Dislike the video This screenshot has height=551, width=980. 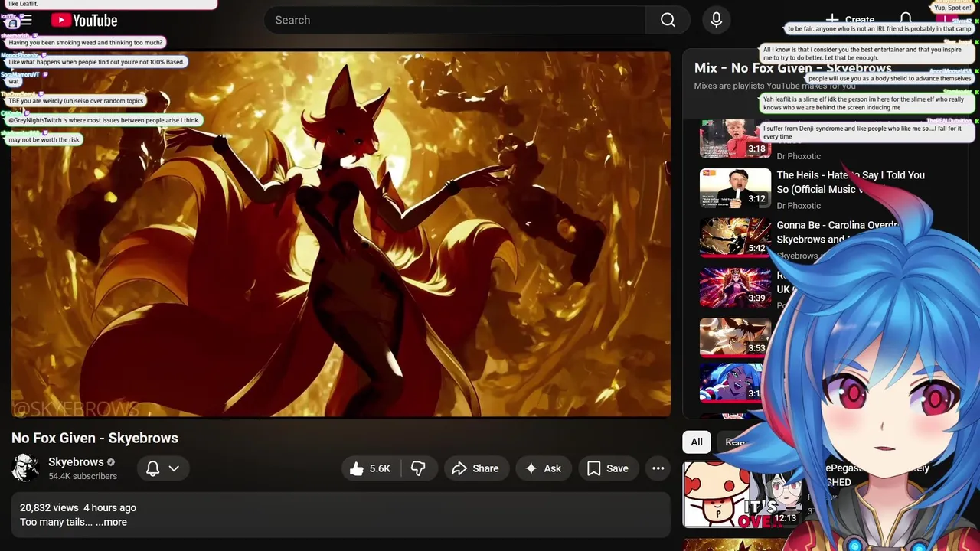pyautogui.click(x=418, y=468)
